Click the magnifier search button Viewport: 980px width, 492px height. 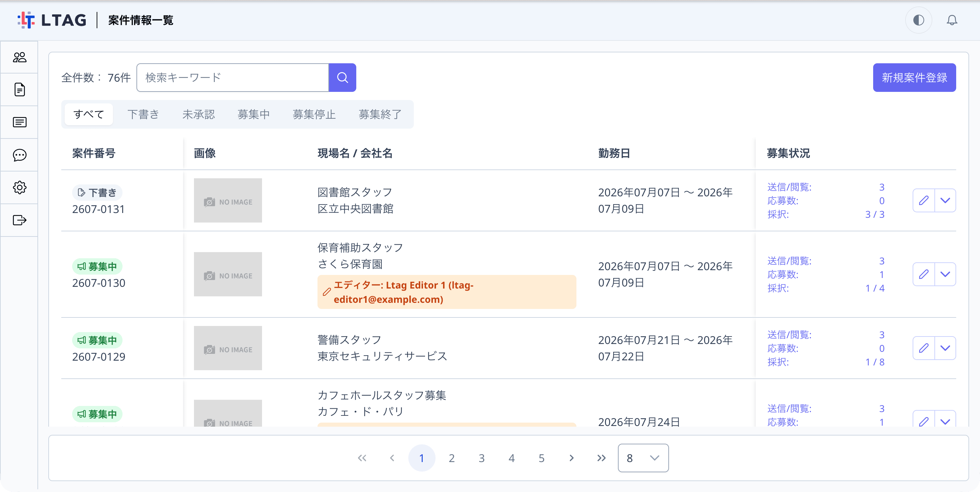(342, 78)
